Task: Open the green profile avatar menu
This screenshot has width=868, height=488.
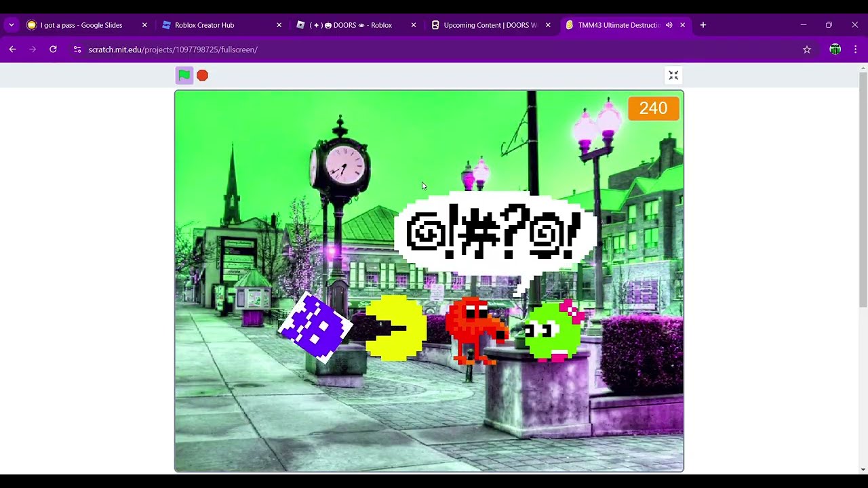Action: coord(835,49)
